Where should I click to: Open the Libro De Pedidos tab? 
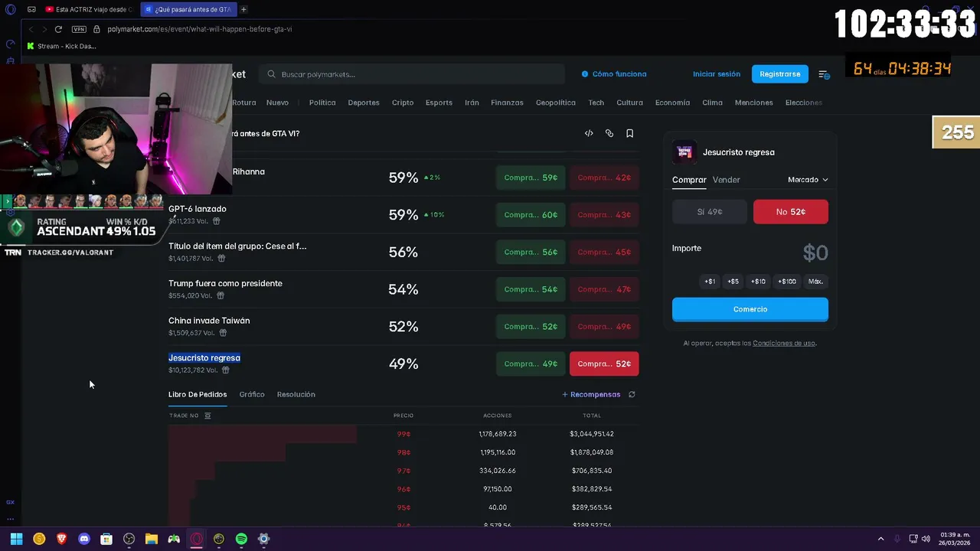[198, 395]
